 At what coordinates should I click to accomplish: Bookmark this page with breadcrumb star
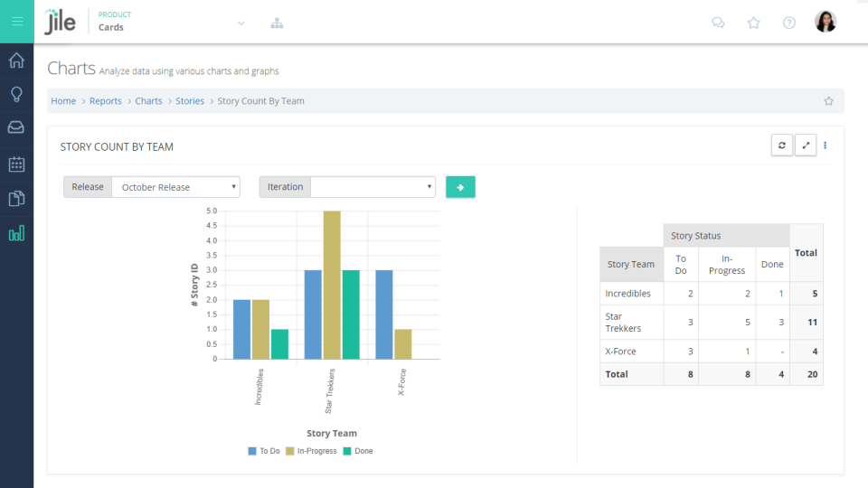tap(829, 100)
